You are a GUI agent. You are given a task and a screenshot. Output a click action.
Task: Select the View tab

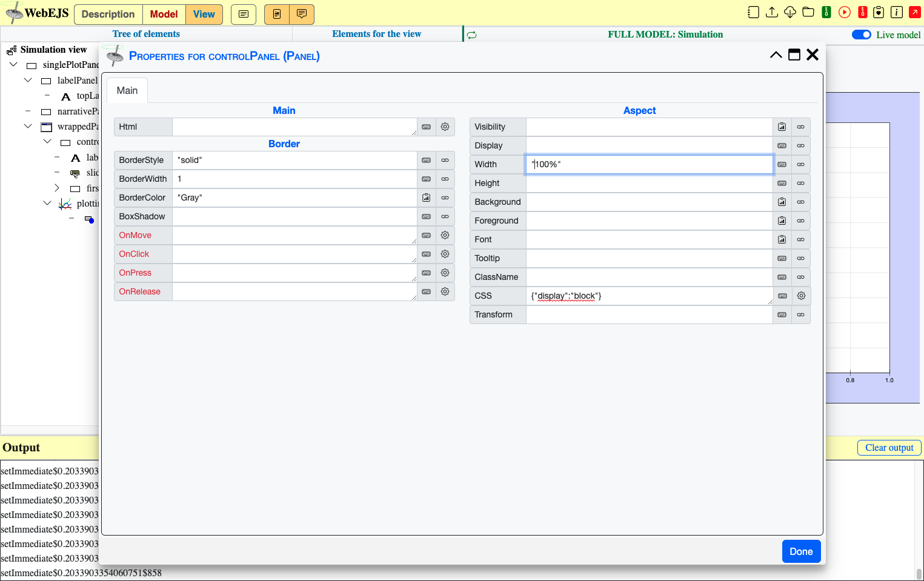[x=204, y=14]
